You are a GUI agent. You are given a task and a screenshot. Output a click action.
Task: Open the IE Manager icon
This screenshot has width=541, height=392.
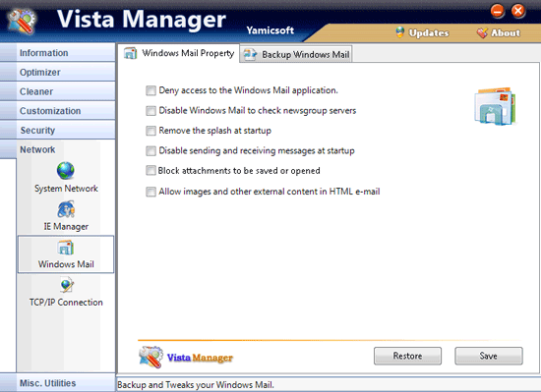(66, 209)
